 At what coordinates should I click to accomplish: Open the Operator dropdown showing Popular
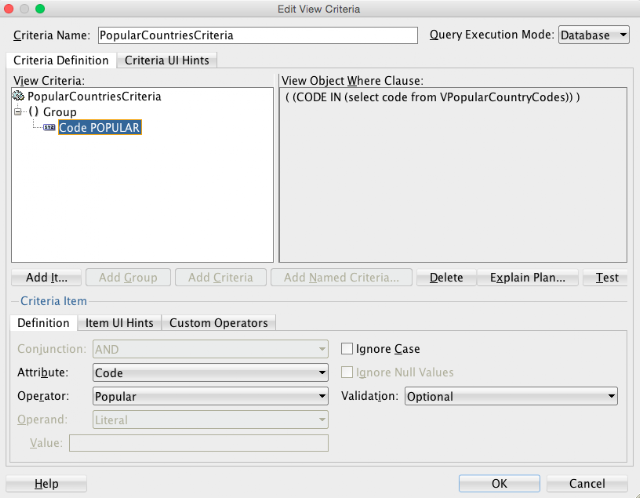point(210,396)
